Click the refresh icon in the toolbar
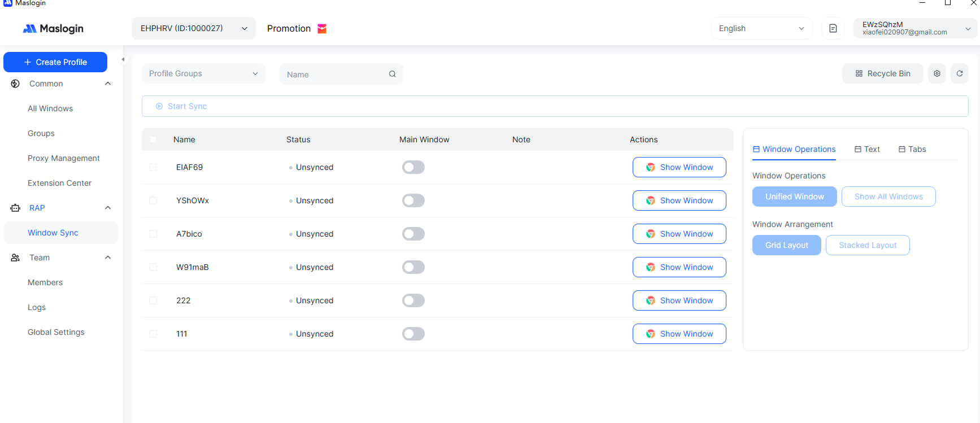This screenshot has height=423, width=980. point(959,73)
